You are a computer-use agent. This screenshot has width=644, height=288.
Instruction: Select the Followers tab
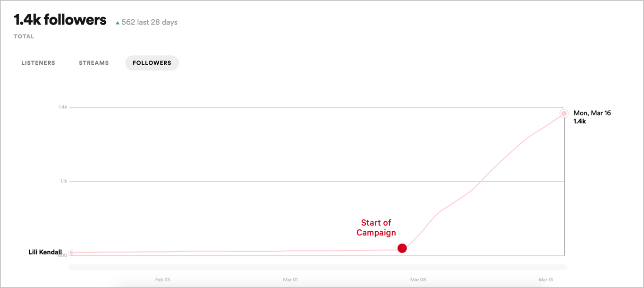click(152, 63)
